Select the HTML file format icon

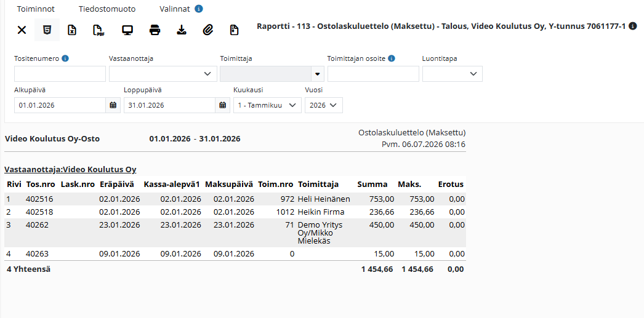(47, 30)
